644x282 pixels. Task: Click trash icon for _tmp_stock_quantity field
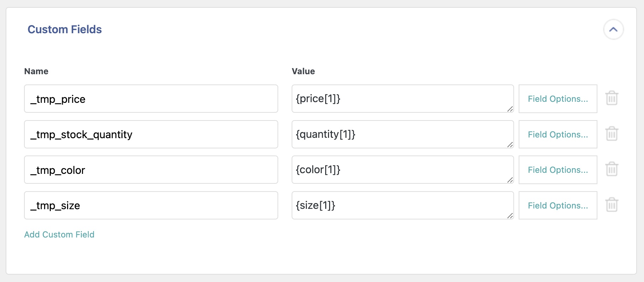[x=612, y=134]
